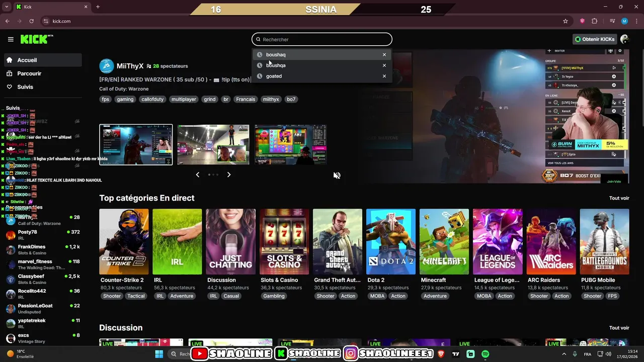Reload the kick.com page

pyautogui.click(x=32, y=21)
